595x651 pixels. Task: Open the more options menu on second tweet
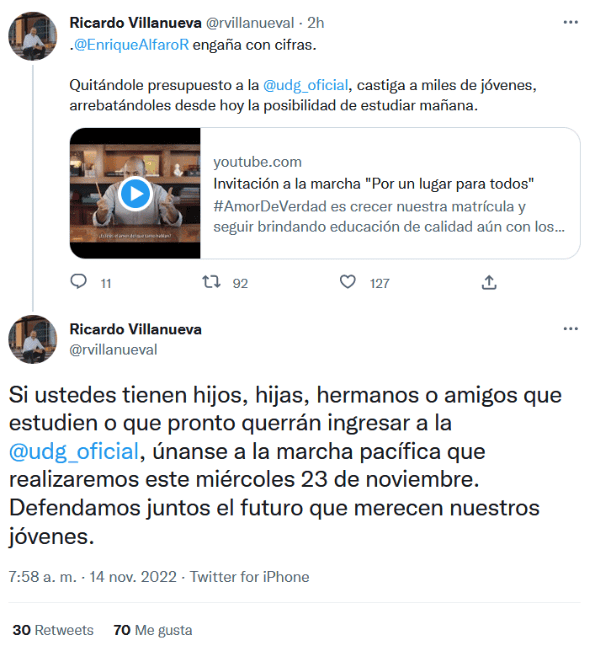(571, 329)
